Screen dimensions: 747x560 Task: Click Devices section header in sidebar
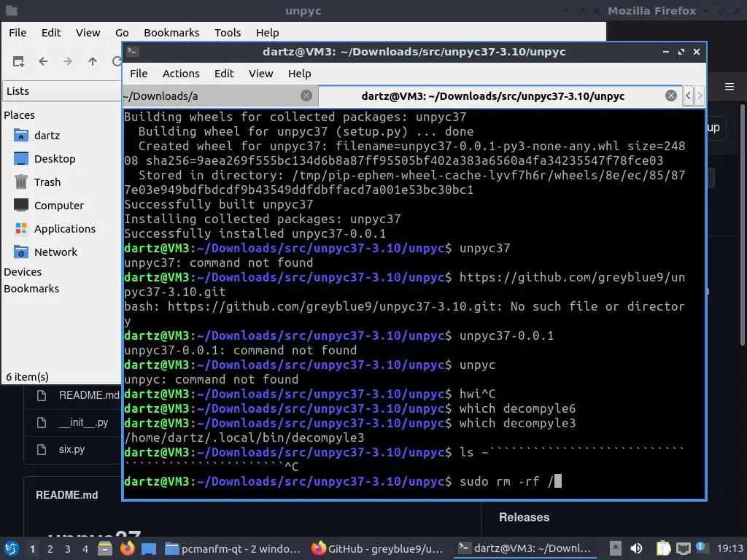[x=23, y=271]
